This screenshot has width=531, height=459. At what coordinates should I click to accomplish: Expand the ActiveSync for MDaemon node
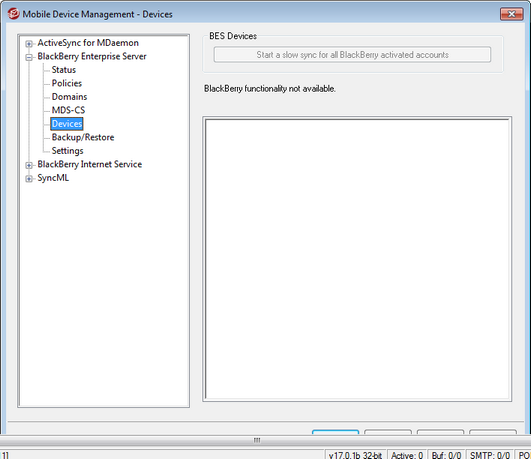click(x=29, y=44)
